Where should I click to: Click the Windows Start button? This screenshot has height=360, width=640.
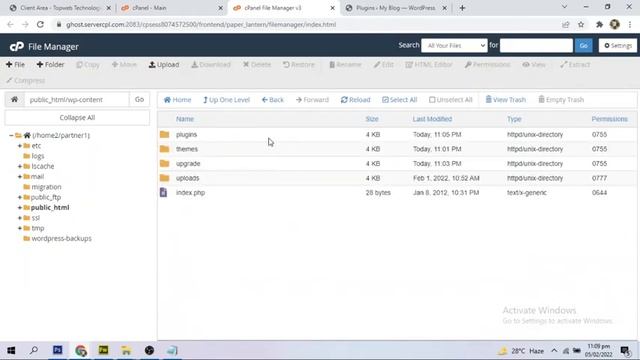point(11,350)
